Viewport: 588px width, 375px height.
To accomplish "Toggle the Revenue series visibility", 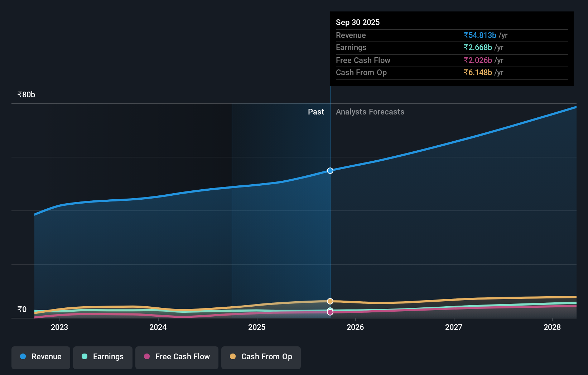I will [x=40, y=357].
